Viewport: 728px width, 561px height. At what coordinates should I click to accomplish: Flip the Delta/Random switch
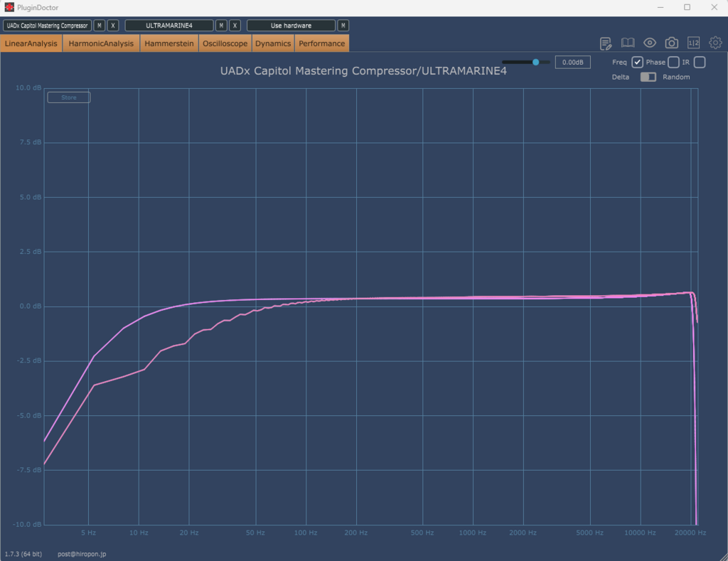[x=648, y=77]
